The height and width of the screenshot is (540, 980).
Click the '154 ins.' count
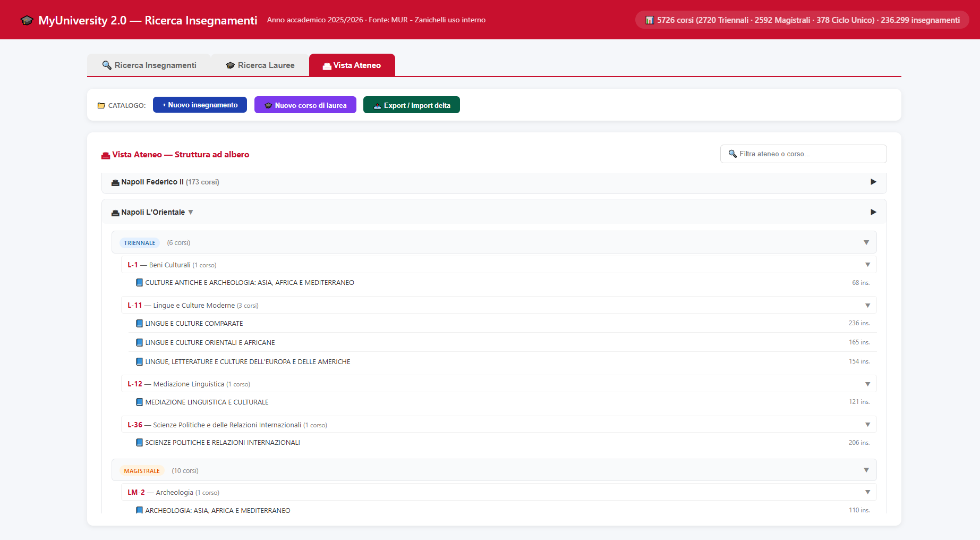click(x=859, y=361)
